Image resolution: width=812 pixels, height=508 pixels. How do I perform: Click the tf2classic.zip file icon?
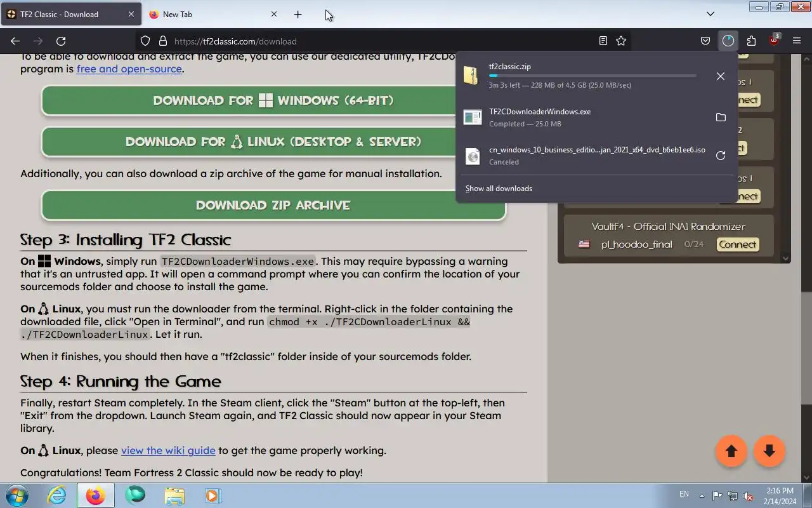point(471,75)
